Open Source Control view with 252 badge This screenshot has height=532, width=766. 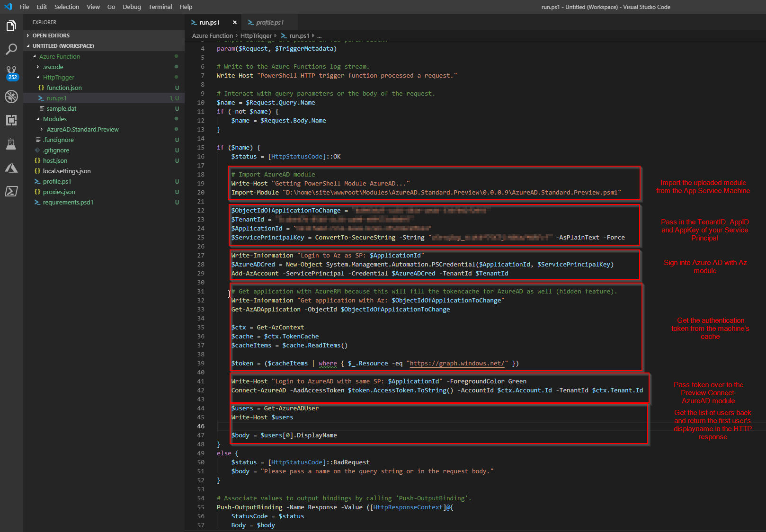click(11, 73)
